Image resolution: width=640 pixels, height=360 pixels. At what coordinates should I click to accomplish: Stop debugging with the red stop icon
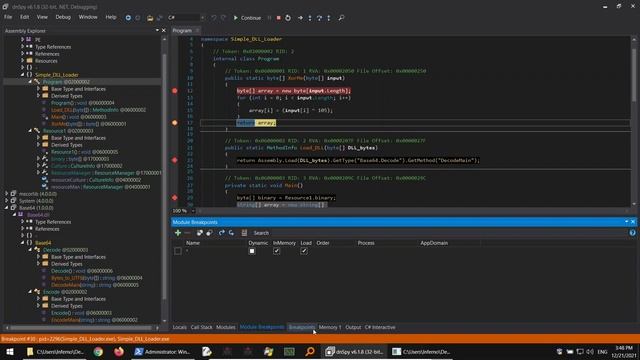(x=279, y=18)
